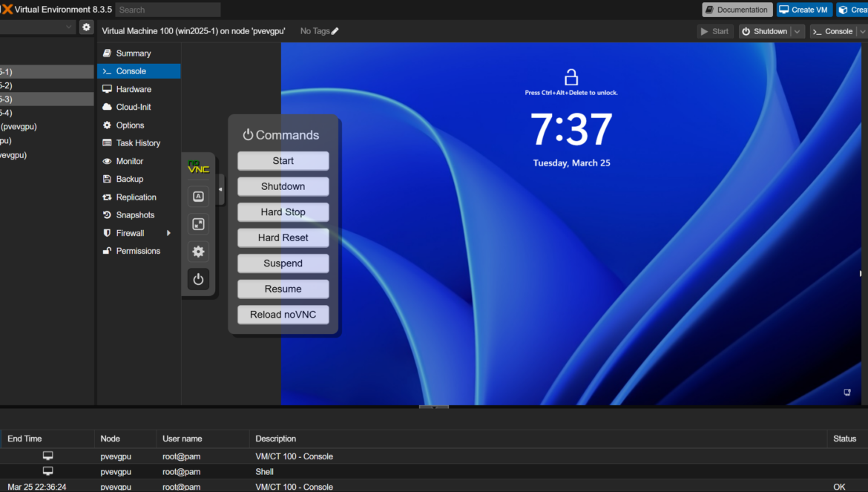Open the Shutdown options dropdown arrow

pyautogui.click(x=797, y=32)
